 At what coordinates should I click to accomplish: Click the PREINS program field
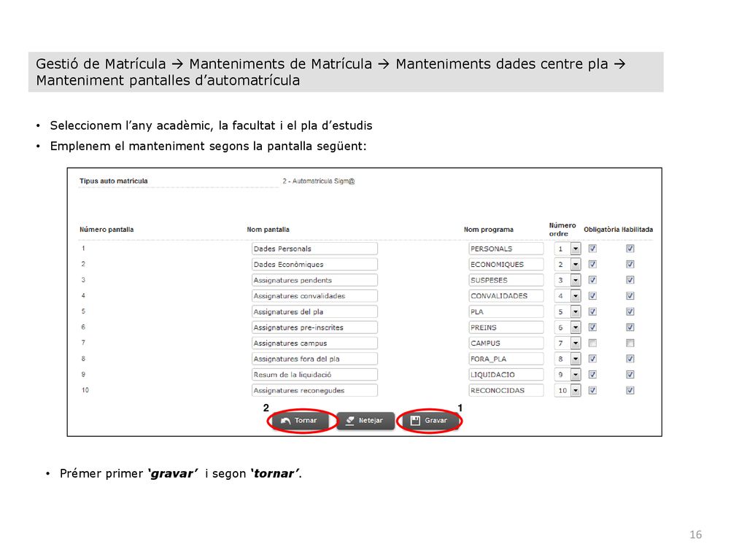(506, 327)
